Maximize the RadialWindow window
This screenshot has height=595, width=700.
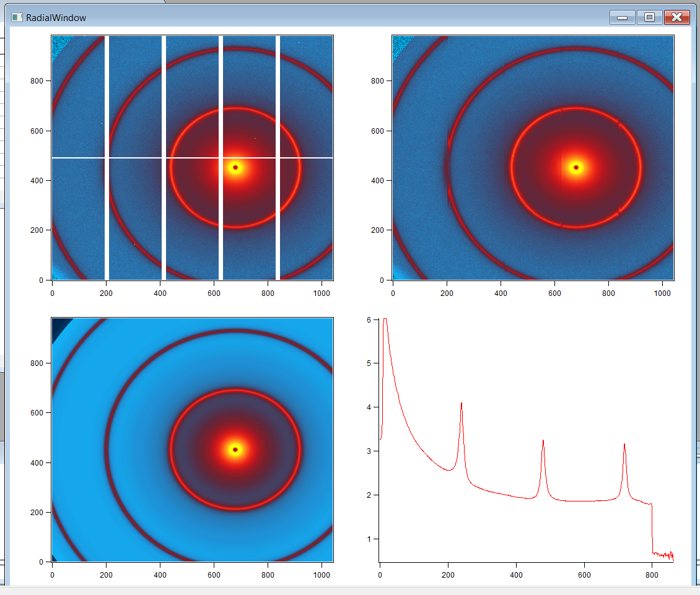coord(650,17)
